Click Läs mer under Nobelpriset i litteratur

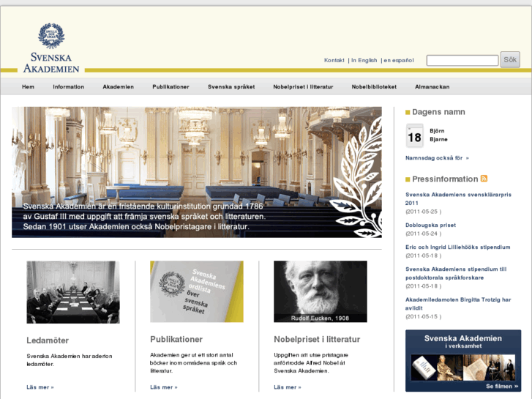288,387
